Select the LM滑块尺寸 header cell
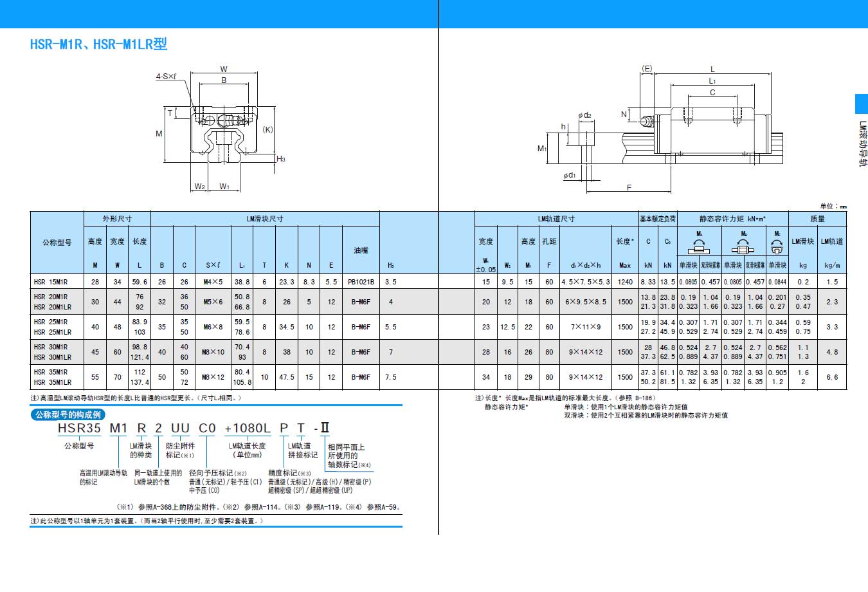The width and height of the screenshot is (868, 592). 265,219
